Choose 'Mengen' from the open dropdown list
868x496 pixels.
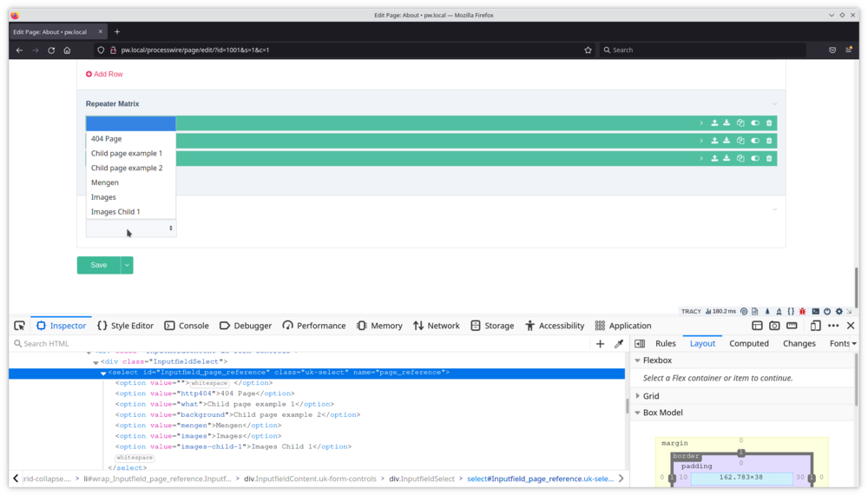tap(105, 182)
